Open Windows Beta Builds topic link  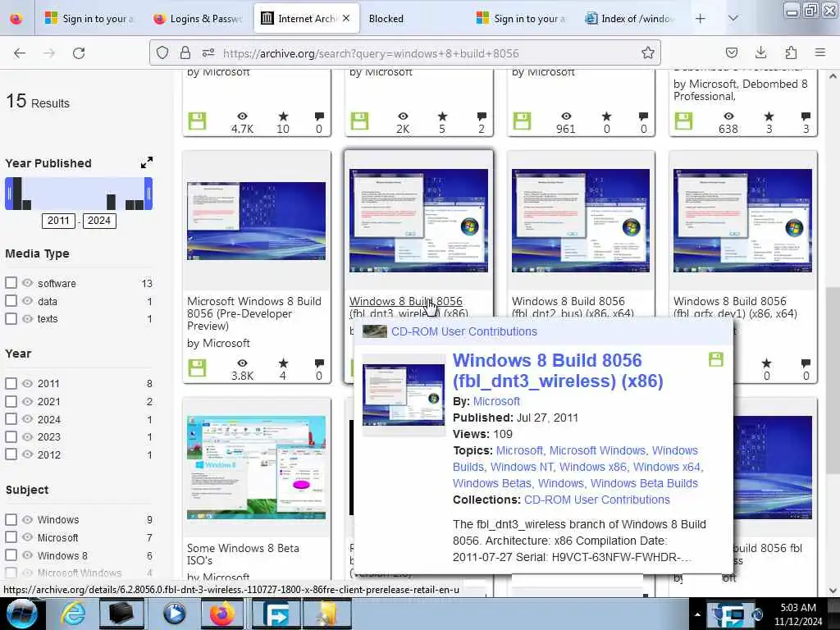pyautogui.click(x=644, y=482)
